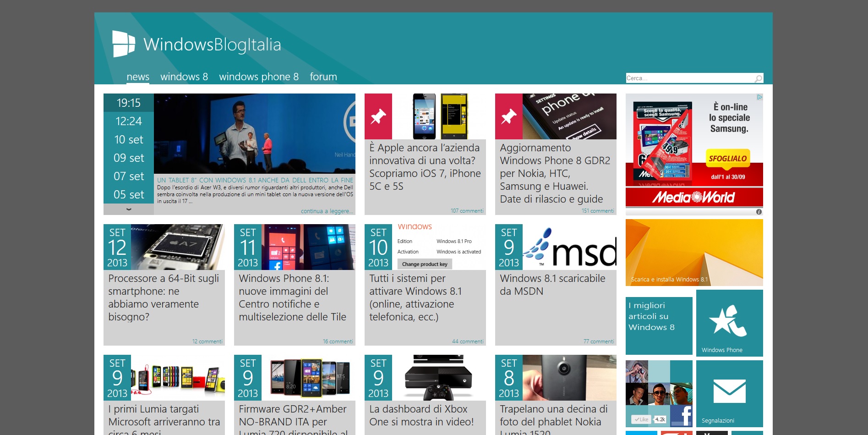Click the SET 11 2013 date tile
The image size is (868, 435).
coord(248,247)
